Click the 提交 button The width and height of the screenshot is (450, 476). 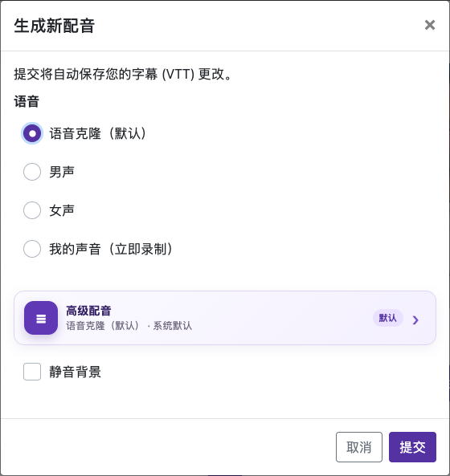[412, 447]
